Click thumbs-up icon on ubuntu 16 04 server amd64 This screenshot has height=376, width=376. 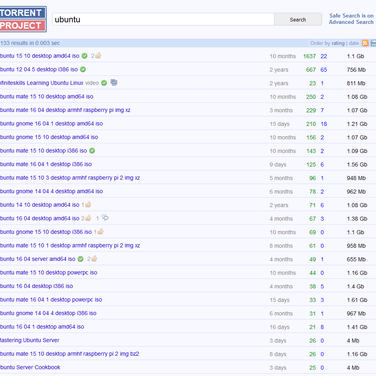tap(94, 258)
